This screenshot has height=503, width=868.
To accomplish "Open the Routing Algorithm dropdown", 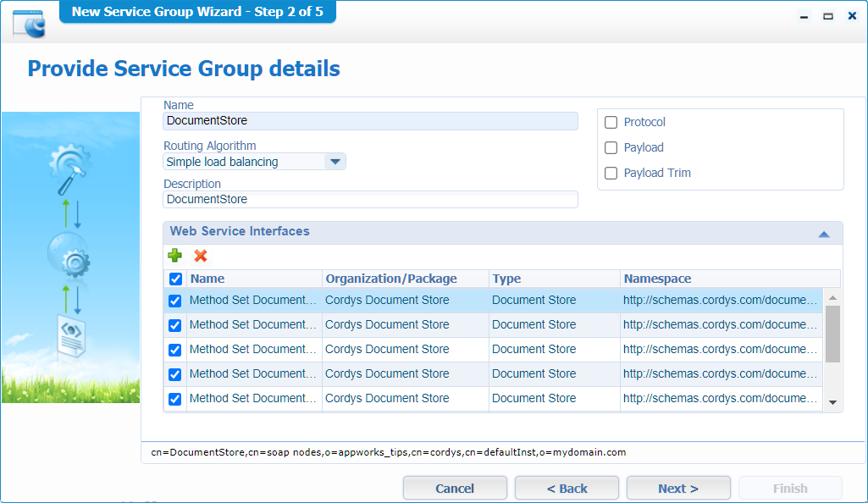I will (334, 162).
